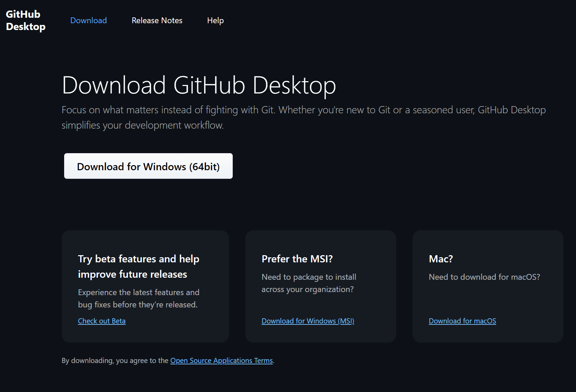Click 'By downloading, you agree to the' text
This screenshot has height=392, width=576.
click(x=115, y=361)
